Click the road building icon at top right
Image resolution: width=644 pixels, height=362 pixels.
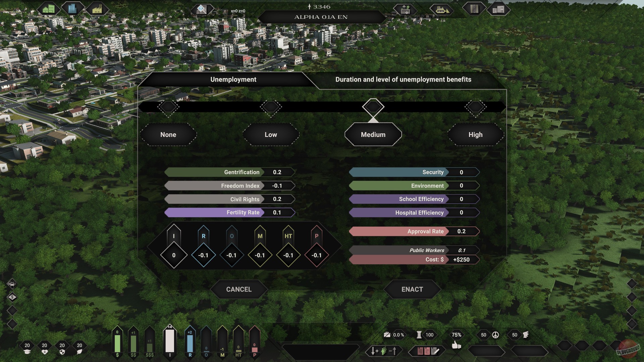pyautogui.click(x=474, y=9)
